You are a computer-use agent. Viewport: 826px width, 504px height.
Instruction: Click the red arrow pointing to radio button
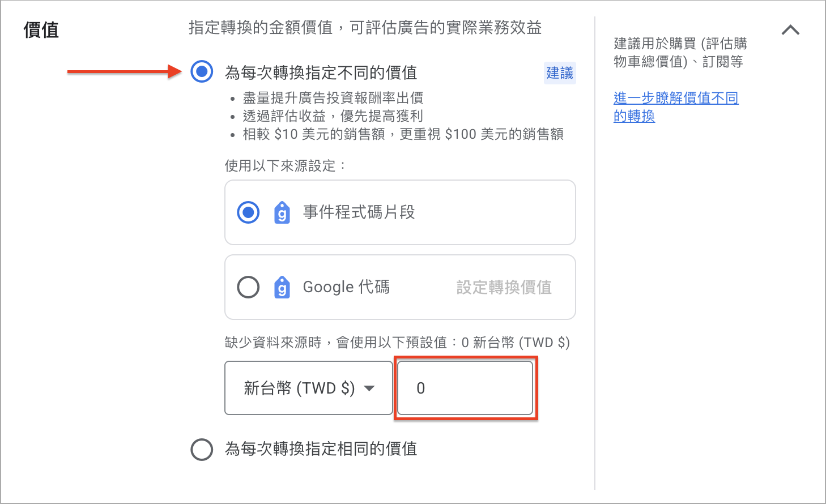point(124,71)
